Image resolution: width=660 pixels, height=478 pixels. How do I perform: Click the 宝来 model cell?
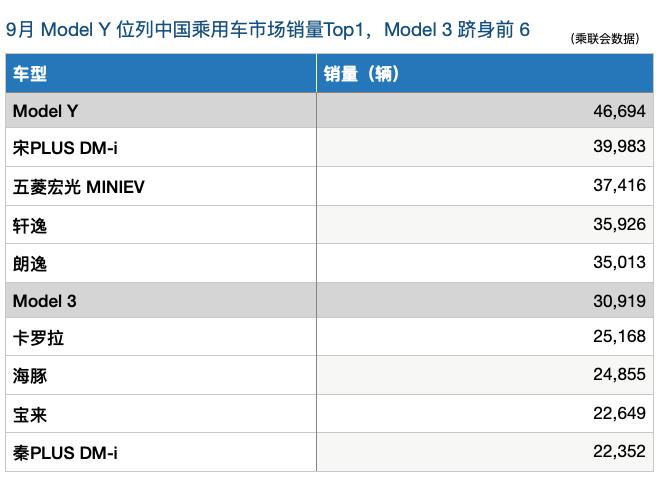(30, 414)
